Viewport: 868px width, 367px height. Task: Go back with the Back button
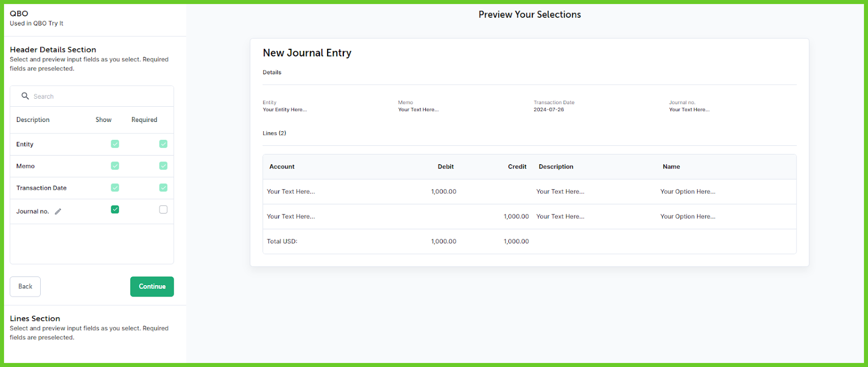coord(25,287)
